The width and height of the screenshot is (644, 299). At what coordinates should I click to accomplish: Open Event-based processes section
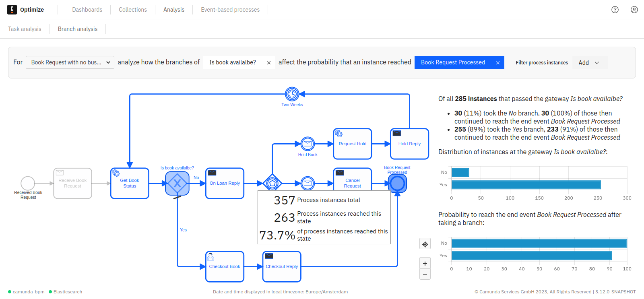point(230,10)
